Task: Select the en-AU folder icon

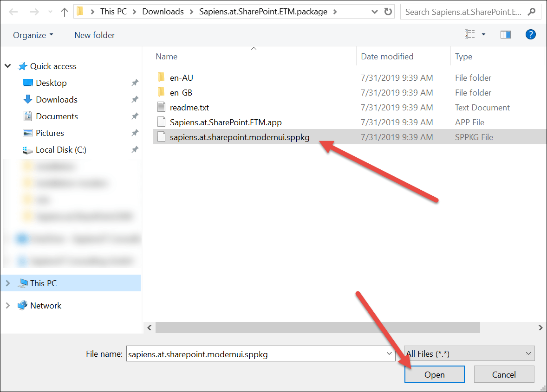Action: pyautogui.click(x=161, y=77)
